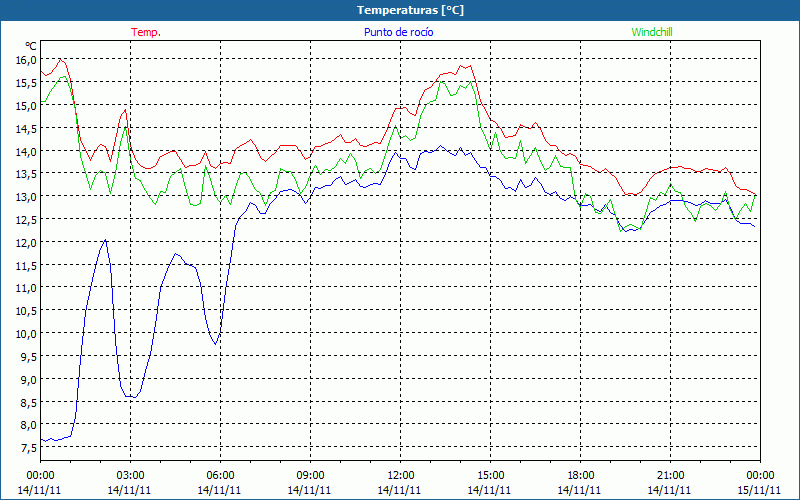
Task: Click the 12,0 y-axis value
Action: click(27, 242)
